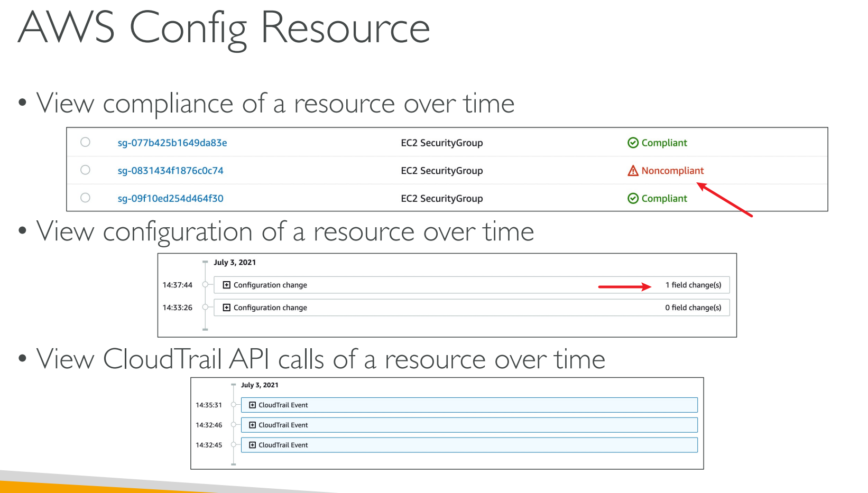Click timeline marker at 14:37:44
Image resolution: width=868 pixels, height=493 pixels.
coord(205,285)
